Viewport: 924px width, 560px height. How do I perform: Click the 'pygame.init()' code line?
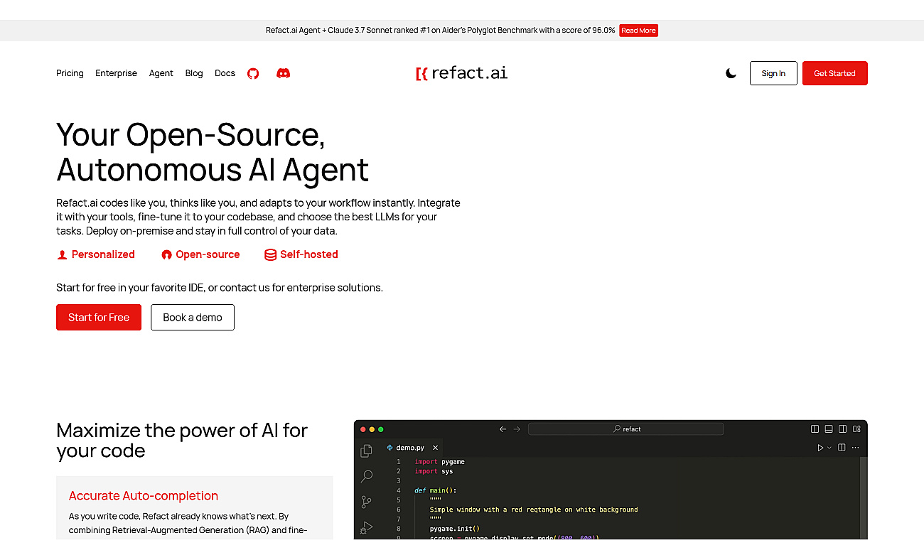tap(455, 529)
